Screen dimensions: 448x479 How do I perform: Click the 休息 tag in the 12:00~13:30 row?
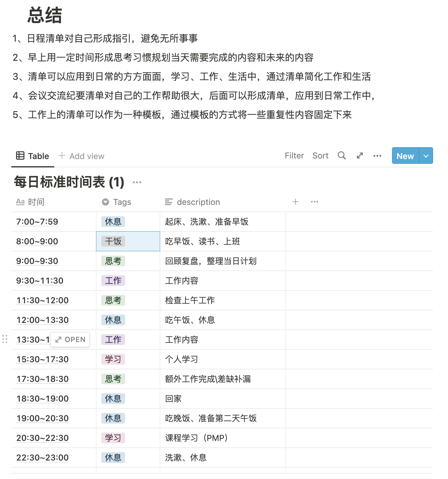tap(113, 320)
